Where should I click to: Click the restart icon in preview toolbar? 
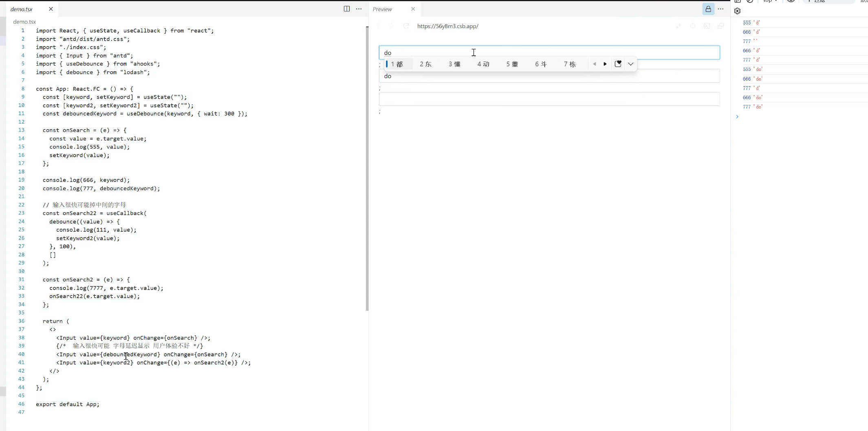coord(693,26)
